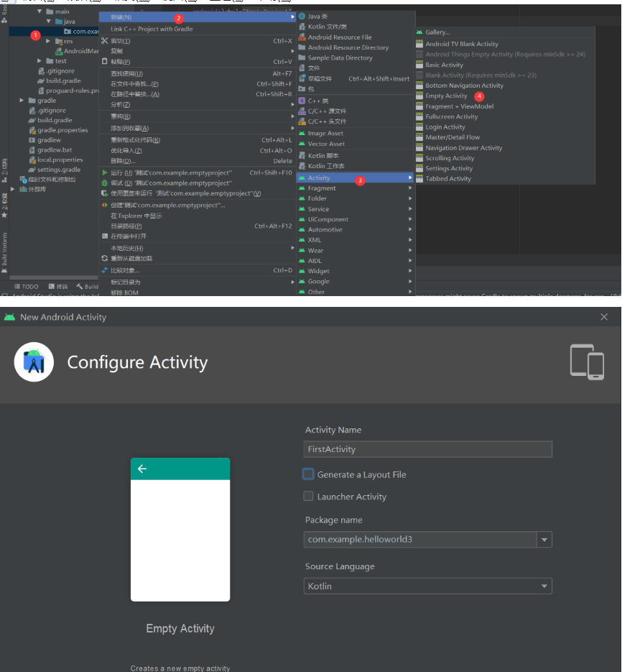Click the purple C++ class icon
Screen dimensions: 622x672
(x=302, y=101)
